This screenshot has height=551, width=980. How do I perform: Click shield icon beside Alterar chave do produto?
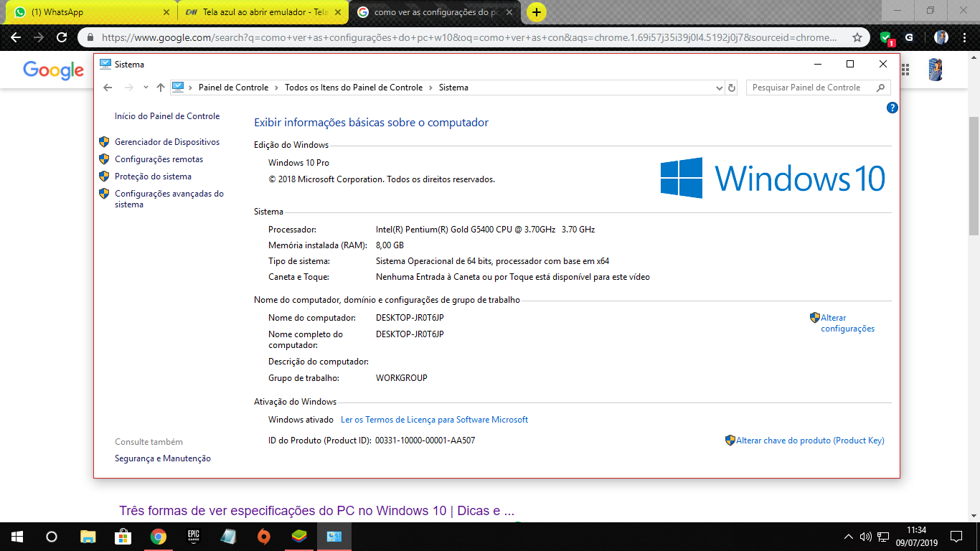(730, 441)
